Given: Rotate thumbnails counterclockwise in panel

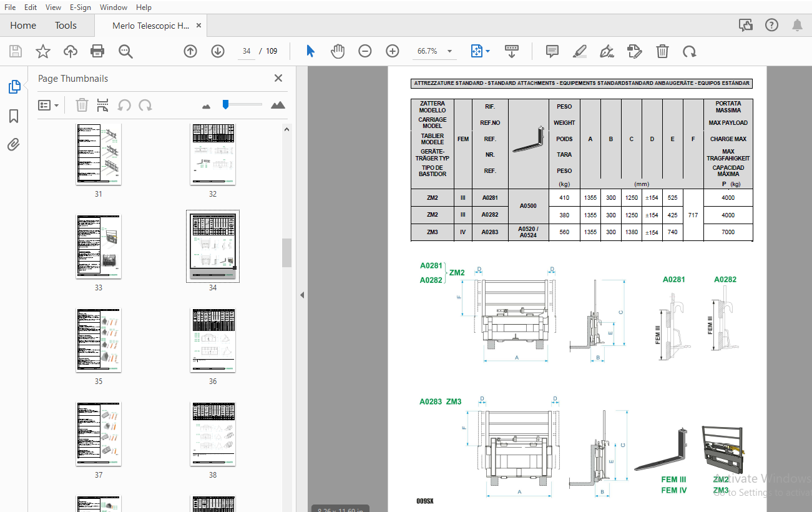Looking at the screenshot, I should pyautogui.click(x=124, y=105).
